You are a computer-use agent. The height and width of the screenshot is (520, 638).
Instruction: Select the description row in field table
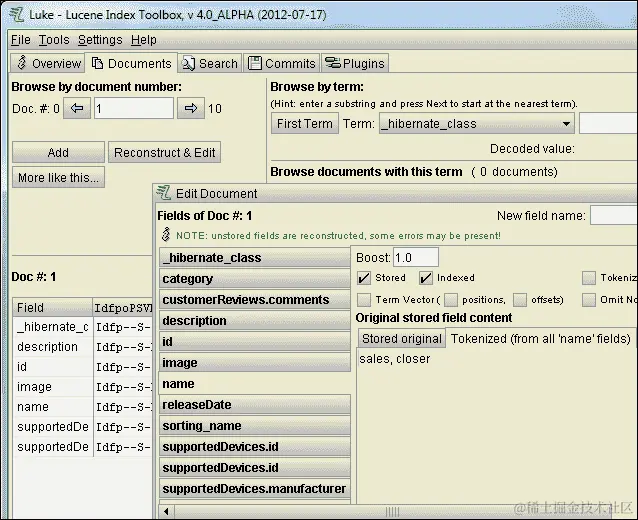coord(83,347)
